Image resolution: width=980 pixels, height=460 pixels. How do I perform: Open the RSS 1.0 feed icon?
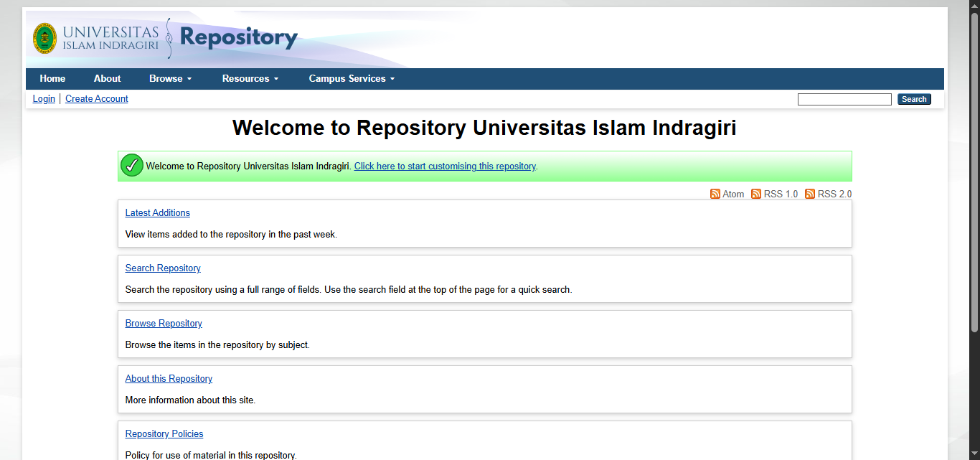pos(756,194)
